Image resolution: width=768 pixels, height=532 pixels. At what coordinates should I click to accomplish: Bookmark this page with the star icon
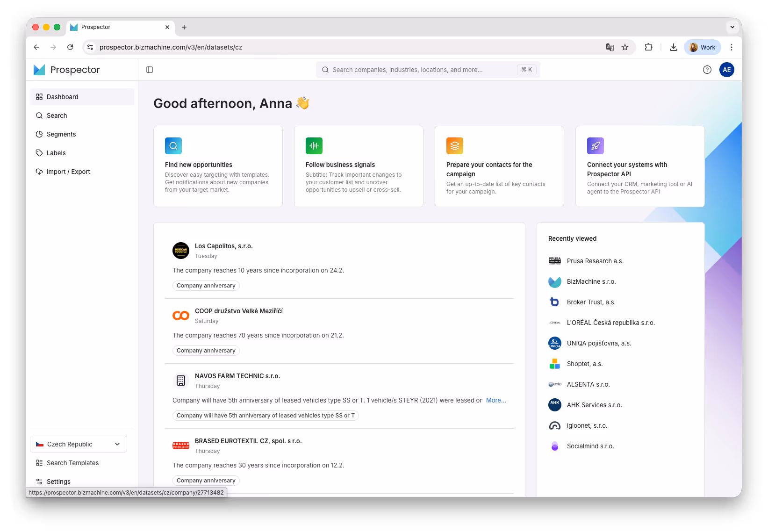625,47
